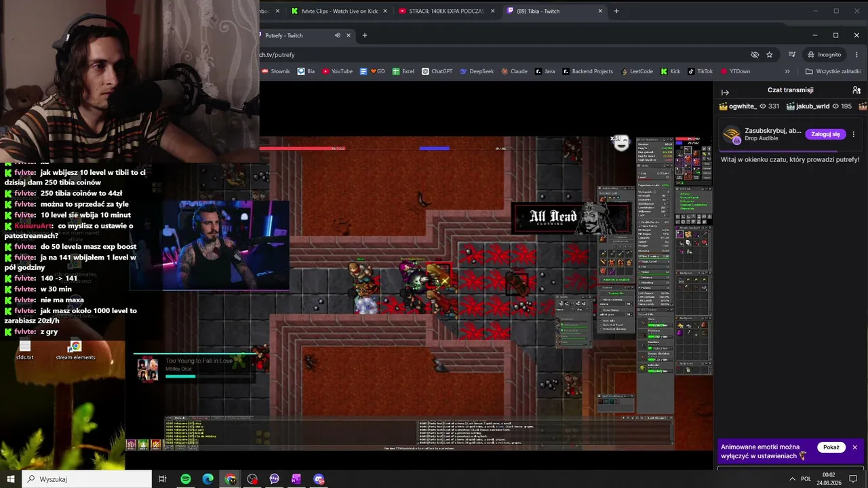
Task: Open the DeepSeek bookmark
Action: click(x=477, y=71)
